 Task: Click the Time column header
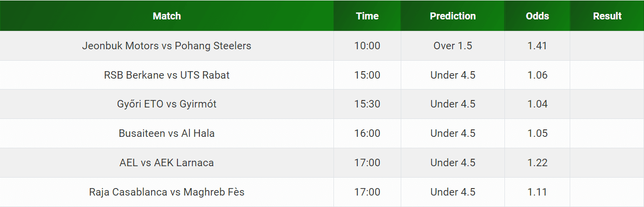click(x=367, y=16)
